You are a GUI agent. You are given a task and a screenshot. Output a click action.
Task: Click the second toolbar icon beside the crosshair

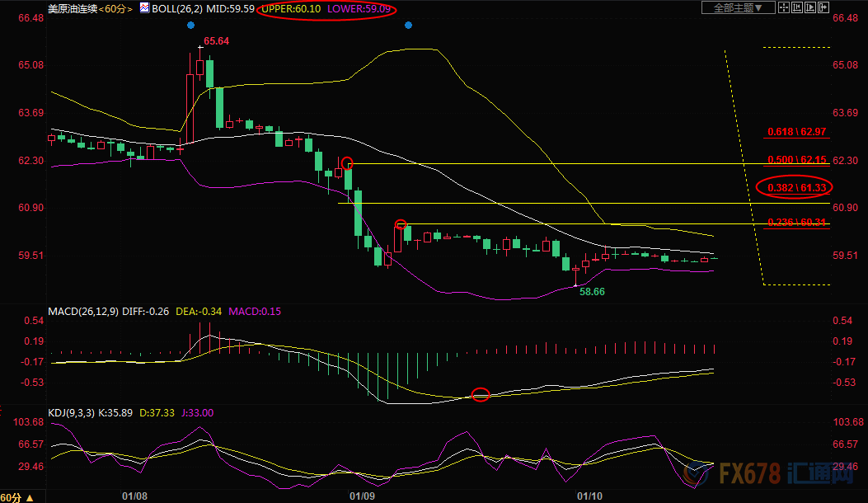(x=797, y=8)
